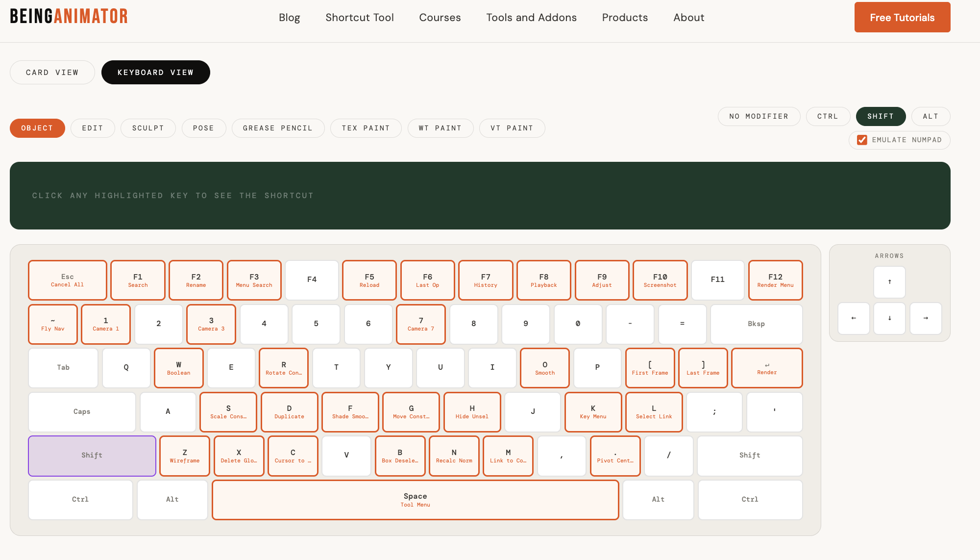Click the F3 Menu Search key
The height and width of the screenshot is (560, 980).
click(254, 280)
